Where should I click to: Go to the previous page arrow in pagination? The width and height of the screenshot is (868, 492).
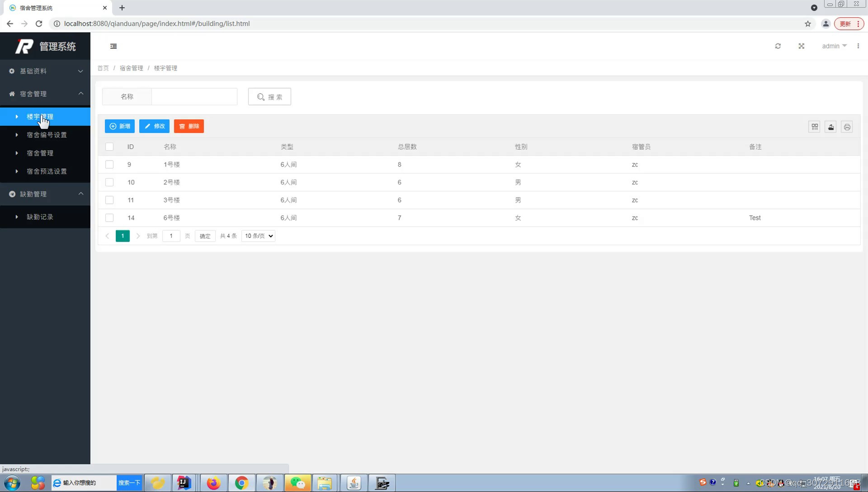108,236
